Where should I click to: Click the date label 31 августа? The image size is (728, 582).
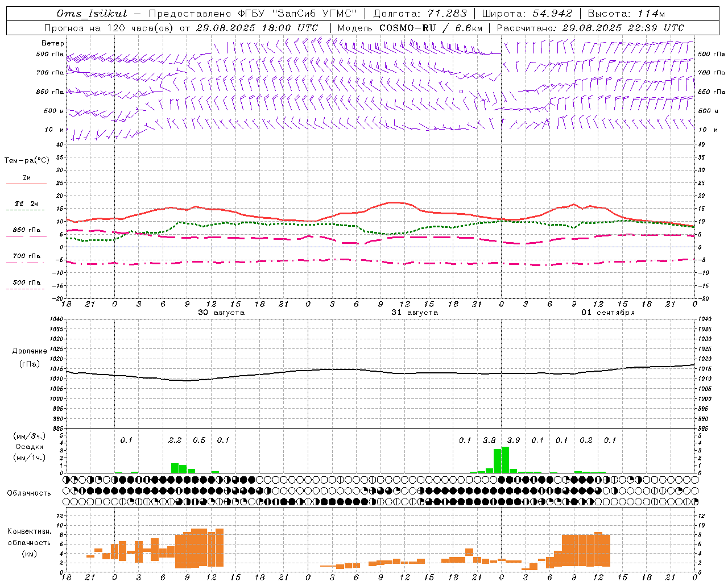[x=415, y=313]
